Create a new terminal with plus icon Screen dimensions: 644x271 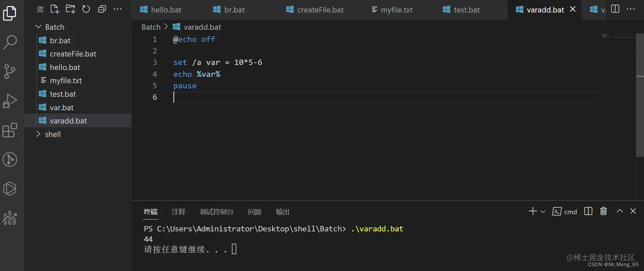pos(532,211)
